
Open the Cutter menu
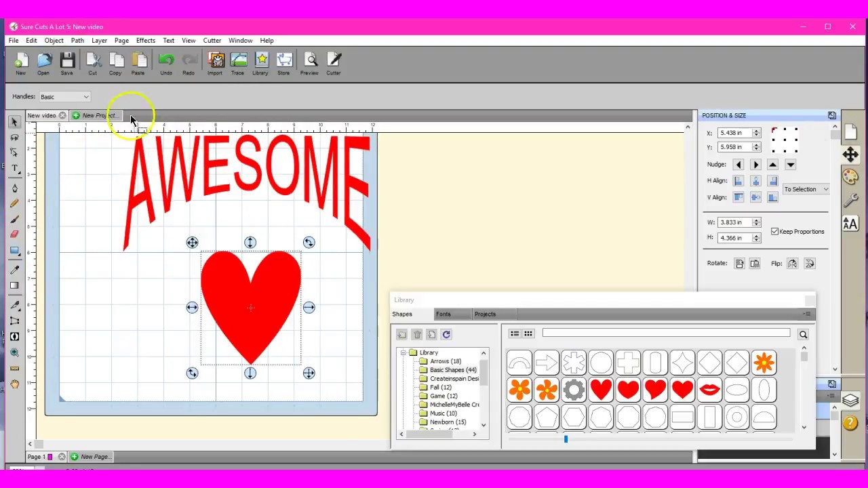coord(212,41)
